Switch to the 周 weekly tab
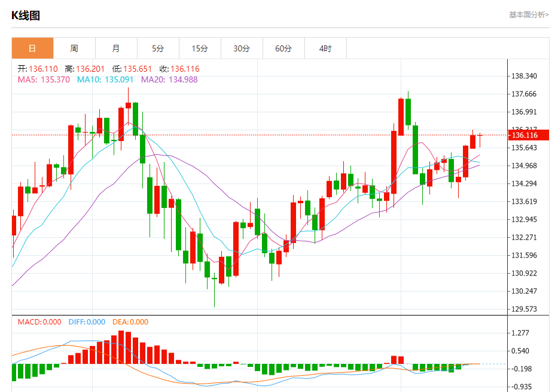The image size is (558, 392). (x=74, y=48)
